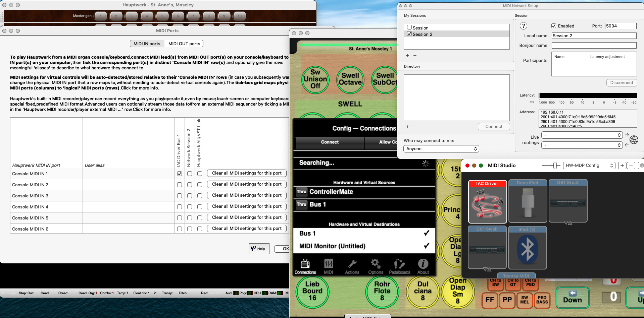This screenshot has height=318, width=644.
Task: Select the MIDI Monitor (Untitled) destination row
Action: pos(364,246)
